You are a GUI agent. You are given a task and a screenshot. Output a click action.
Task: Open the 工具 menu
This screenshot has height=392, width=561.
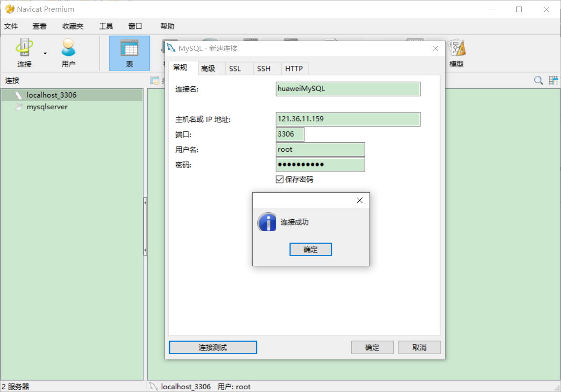[x=106, y=26]
